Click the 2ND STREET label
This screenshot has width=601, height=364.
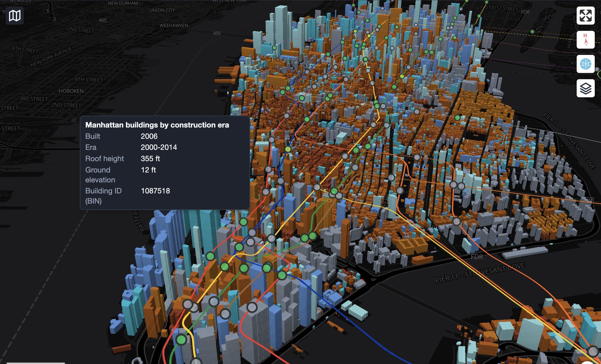tap(66, 105)
